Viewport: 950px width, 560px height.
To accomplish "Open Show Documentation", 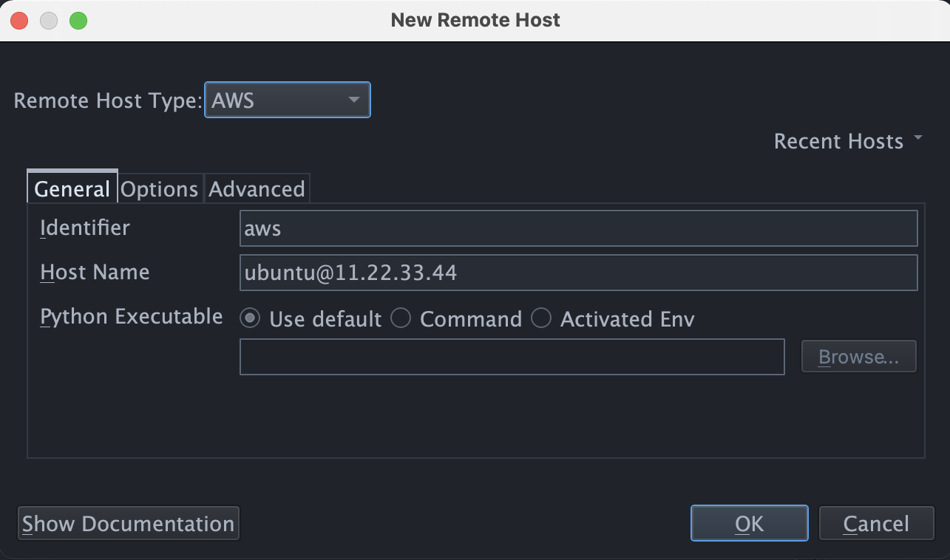I will click(x=128, y=524).
